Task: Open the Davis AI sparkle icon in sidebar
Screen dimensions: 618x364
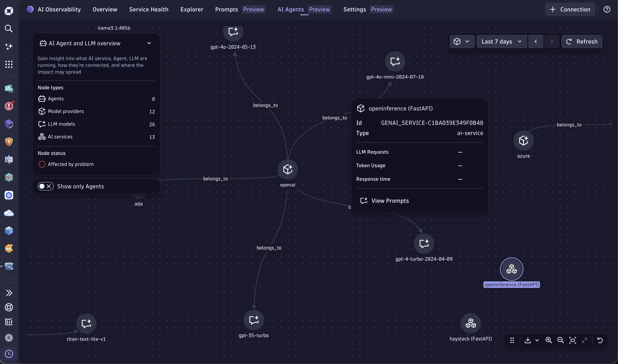Action: pos(9,47)
